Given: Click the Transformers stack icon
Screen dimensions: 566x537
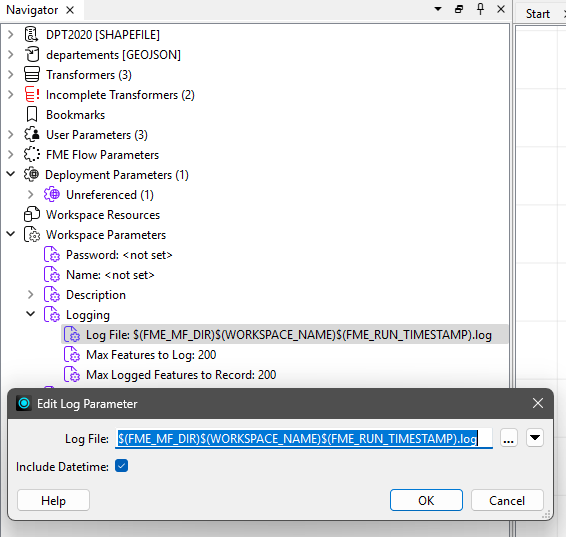Looking at the screenshot, I should pos(32,74).
